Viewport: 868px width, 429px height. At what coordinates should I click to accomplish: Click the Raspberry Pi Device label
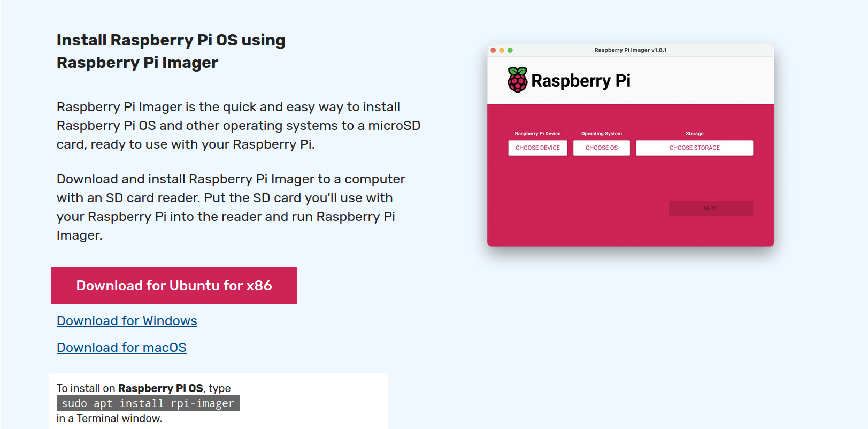tap(537, 134)
